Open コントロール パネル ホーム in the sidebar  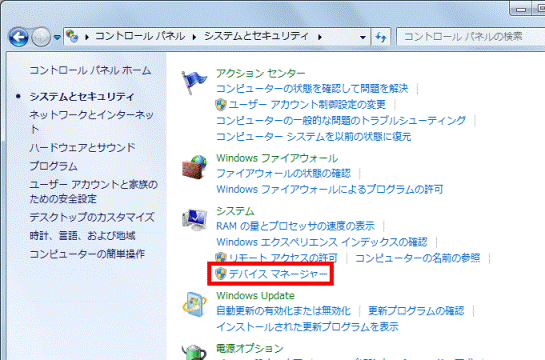90,70
